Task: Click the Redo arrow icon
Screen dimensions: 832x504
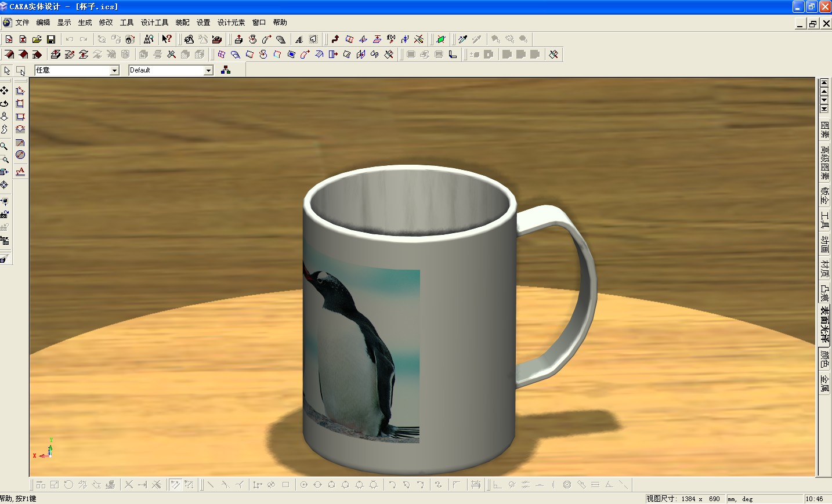Action: coord(84,39)
